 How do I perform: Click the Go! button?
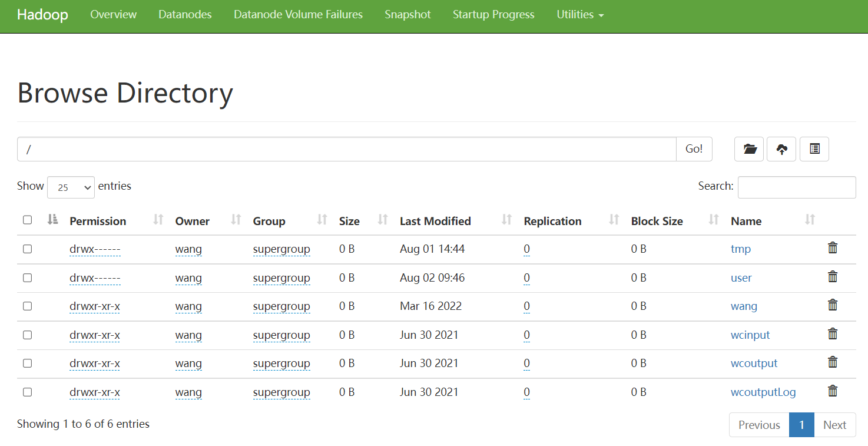694,149
